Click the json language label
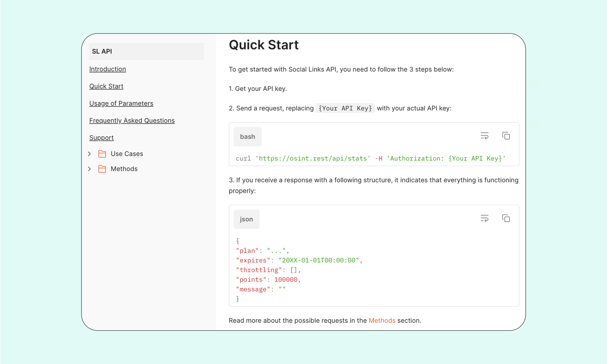Image resolution: width=607 pixels, height=364 pixels. (246, 219)
